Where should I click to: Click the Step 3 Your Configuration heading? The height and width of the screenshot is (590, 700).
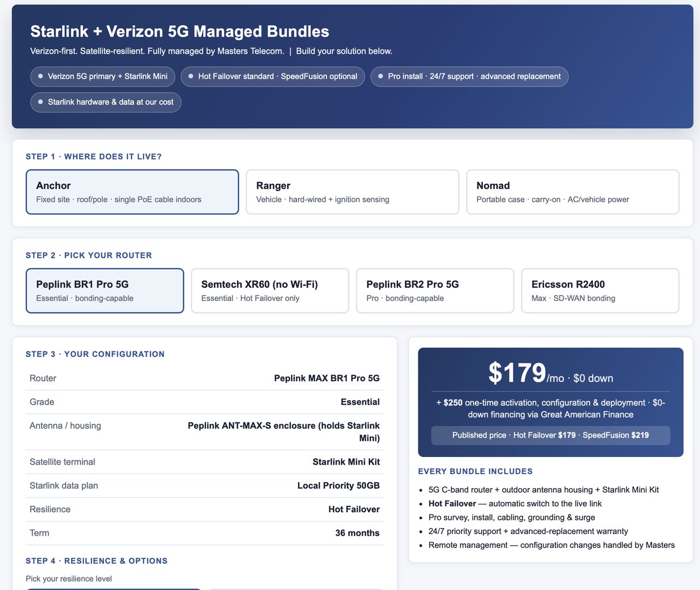pos(95,354)
